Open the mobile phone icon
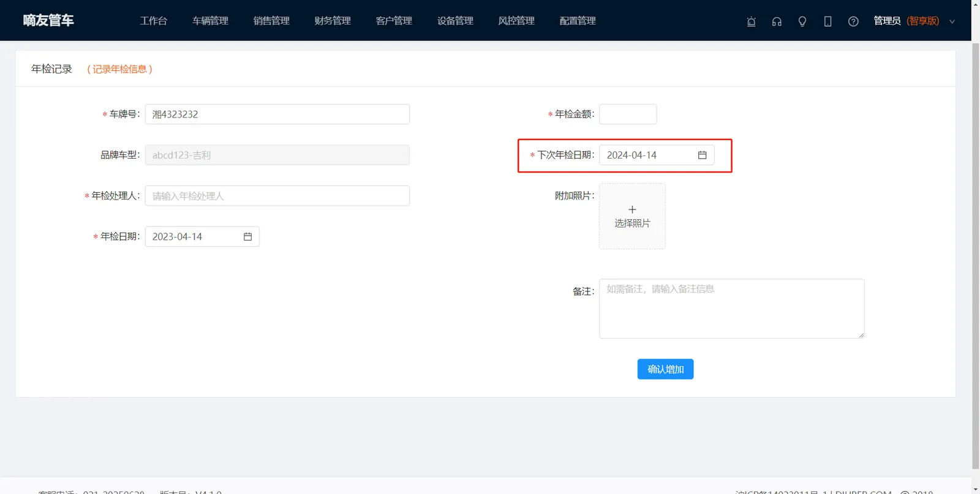The image size is (980, 494). (827, 21)
